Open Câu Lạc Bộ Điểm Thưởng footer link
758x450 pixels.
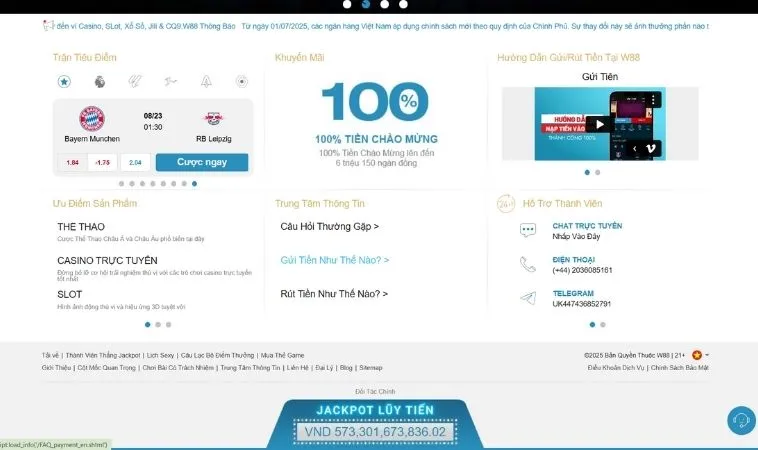tap(217, 355)
